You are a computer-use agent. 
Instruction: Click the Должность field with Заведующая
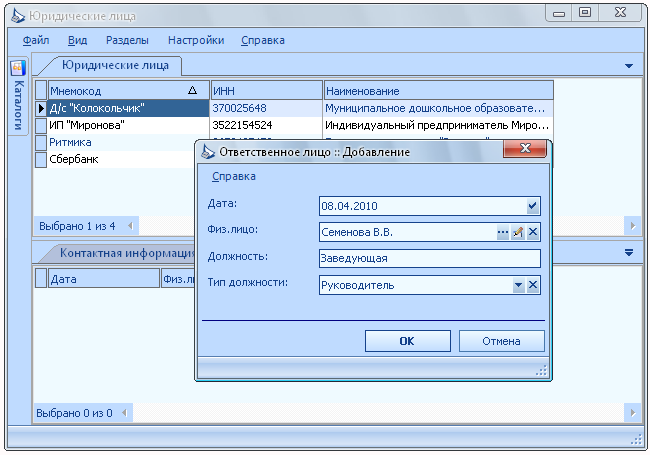(430, 259)
